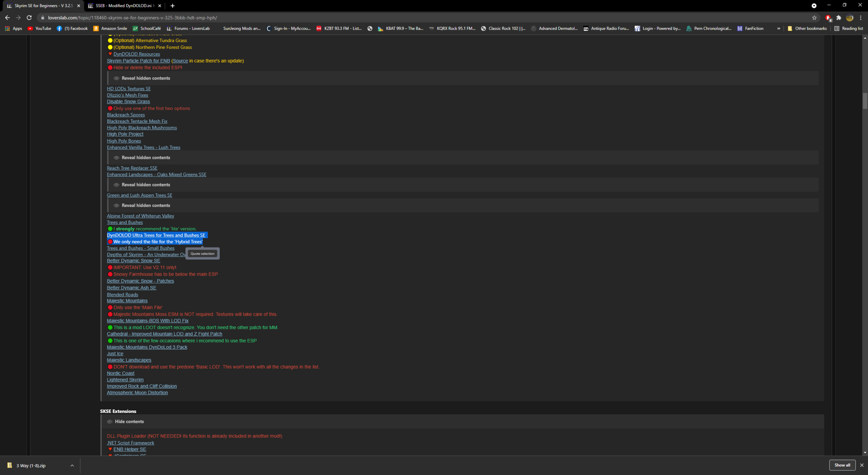Open the ENB Helper SE link
868x475 pixels.
tap(130, 450)
